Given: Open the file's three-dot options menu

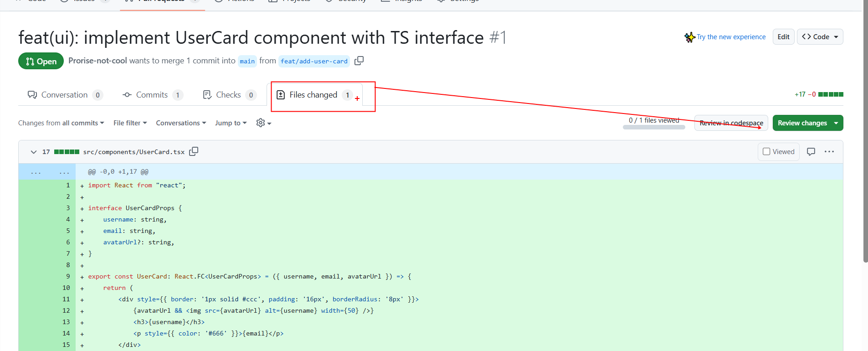Looking at the screenshot, I should (829, 152).
